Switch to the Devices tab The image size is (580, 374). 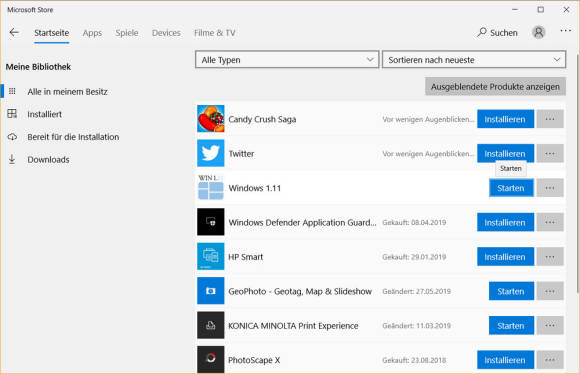[x=166, y=33]
